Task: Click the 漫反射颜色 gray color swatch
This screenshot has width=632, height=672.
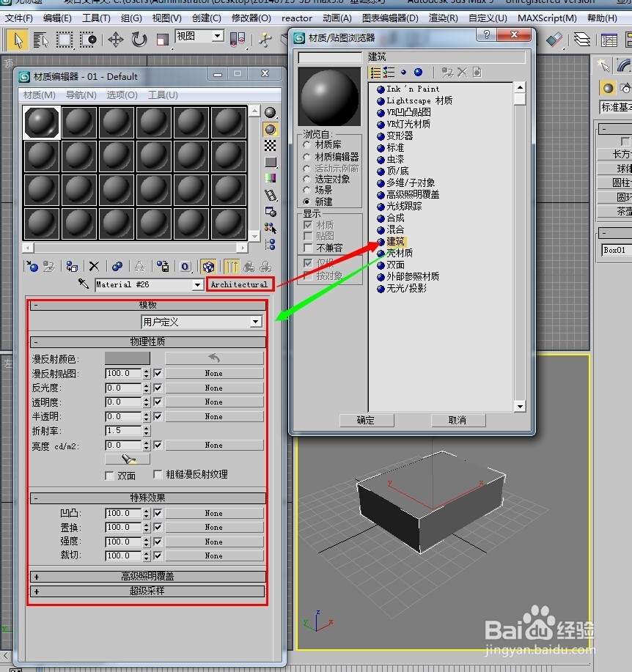Action: (128, 358)
